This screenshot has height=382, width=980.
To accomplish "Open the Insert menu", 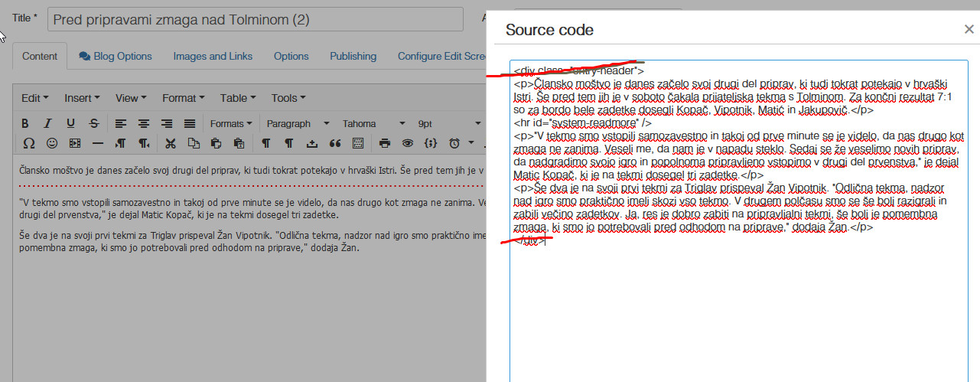I will (x=82, y=98).
